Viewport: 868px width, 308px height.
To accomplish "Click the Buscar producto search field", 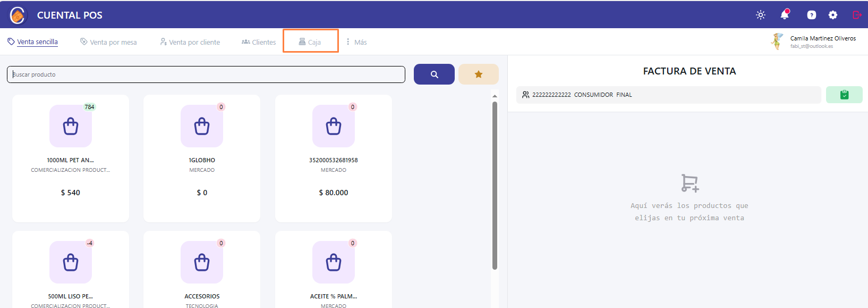I will tap(206, 74).
